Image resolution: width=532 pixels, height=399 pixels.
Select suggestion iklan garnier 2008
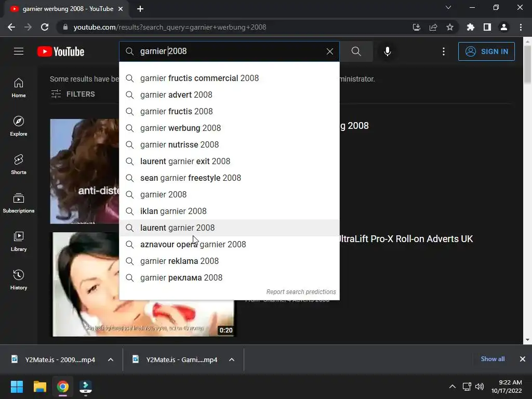[229, 211]
